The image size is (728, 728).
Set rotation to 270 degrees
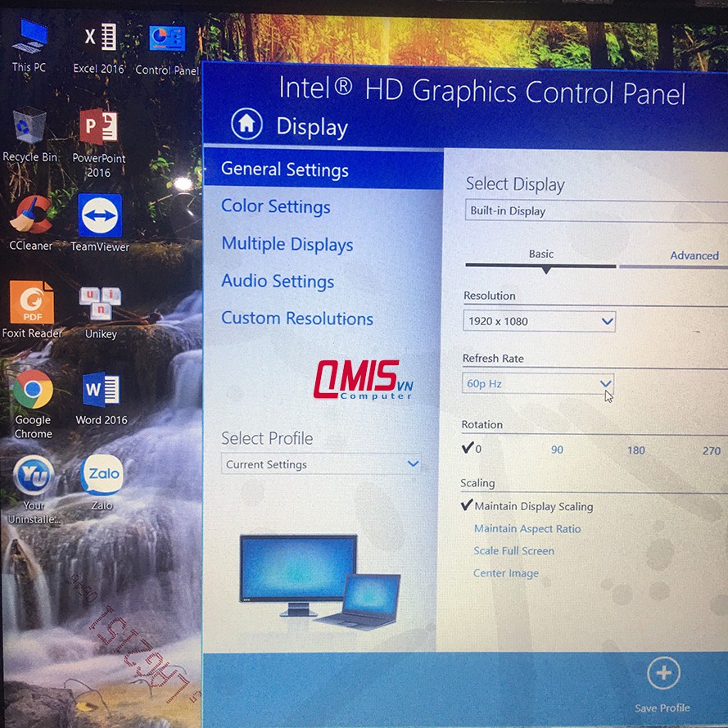tap(711, 450)
